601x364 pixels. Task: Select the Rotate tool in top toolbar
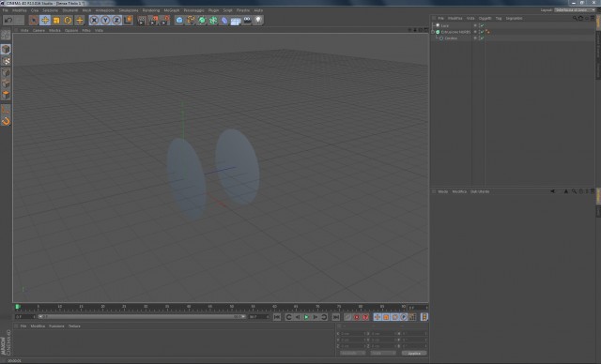(68, 21)
